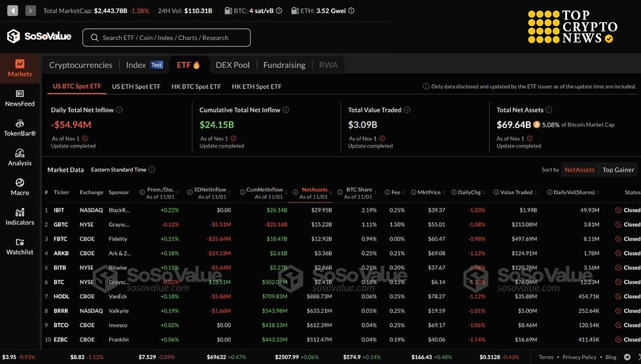Click the alert icon under Daily Total Net Inflow

pyautogui.click(x=85, y=139)
